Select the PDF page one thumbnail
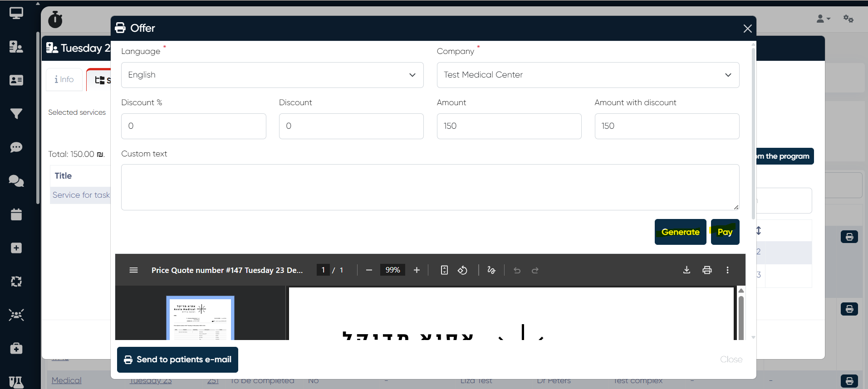The image size is (868, 389). [x=200, y=318]
